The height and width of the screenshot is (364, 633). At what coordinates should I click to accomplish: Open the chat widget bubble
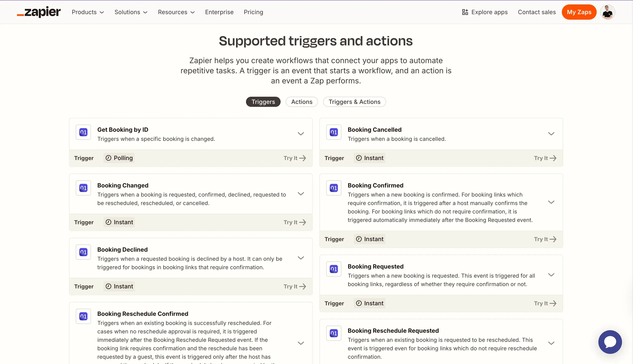[610, 342]
